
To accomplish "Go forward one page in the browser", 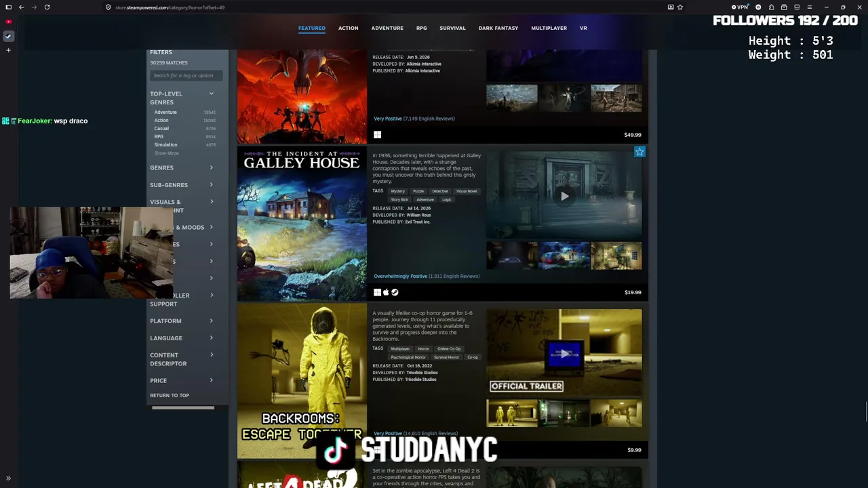I will (x=34, y=7).
